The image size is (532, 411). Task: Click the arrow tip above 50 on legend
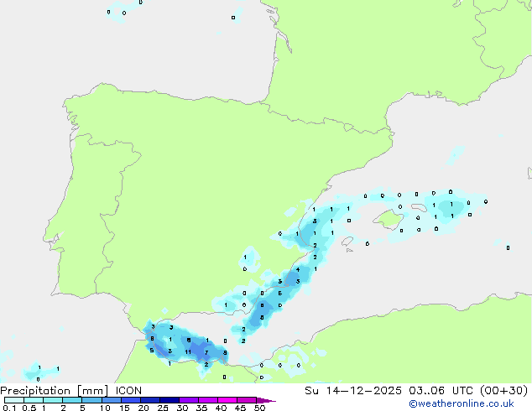click(266, 400)
